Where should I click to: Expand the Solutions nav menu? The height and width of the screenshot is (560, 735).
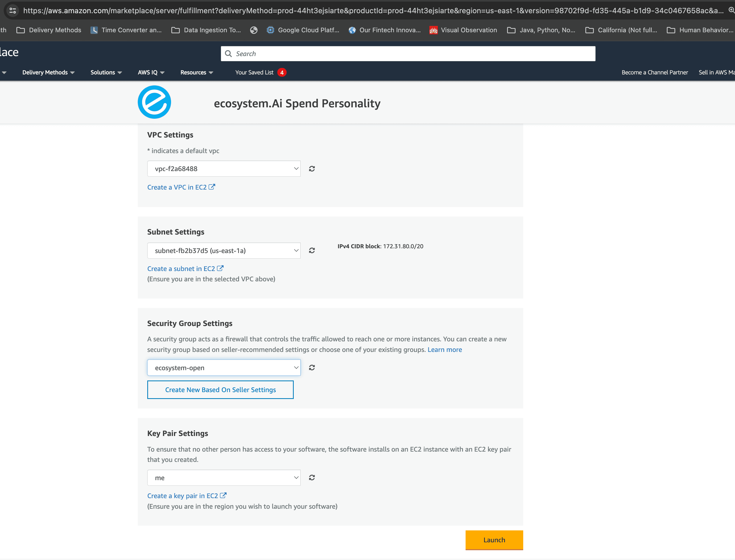coord(106,72)
